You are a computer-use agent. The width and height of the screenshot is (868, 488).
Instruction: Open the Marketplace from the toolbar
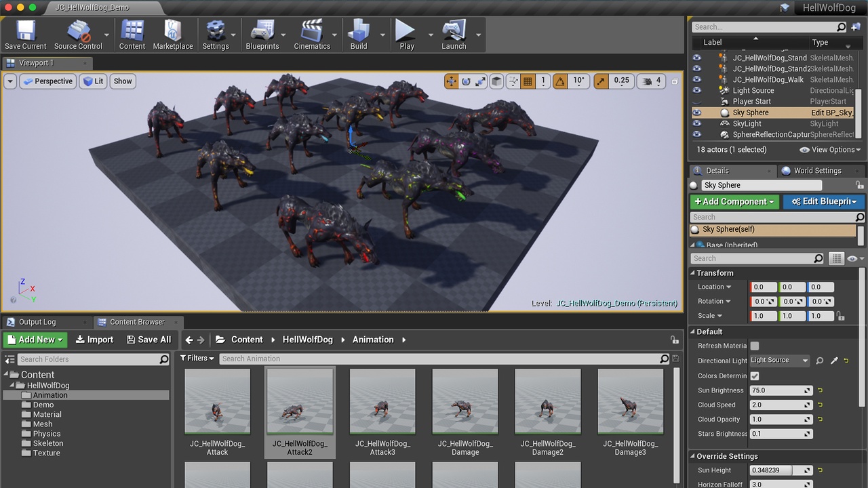point(173,35)
